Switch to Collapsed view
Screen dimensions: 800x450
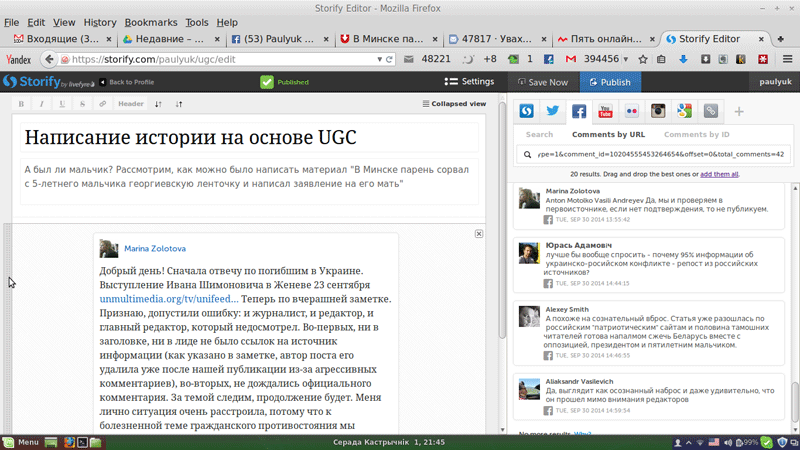click(454, 104)
